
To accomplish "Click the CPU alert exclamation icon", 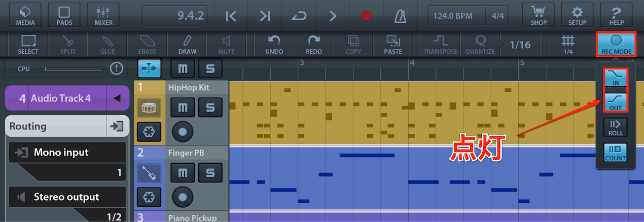I will [117, 68].
